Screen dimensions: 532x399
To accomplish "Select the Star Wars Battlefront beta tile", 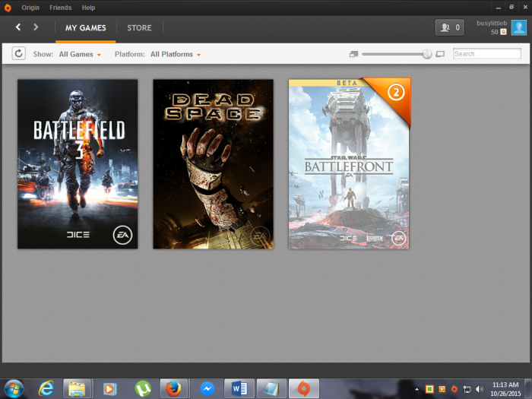I will (349, 164).
